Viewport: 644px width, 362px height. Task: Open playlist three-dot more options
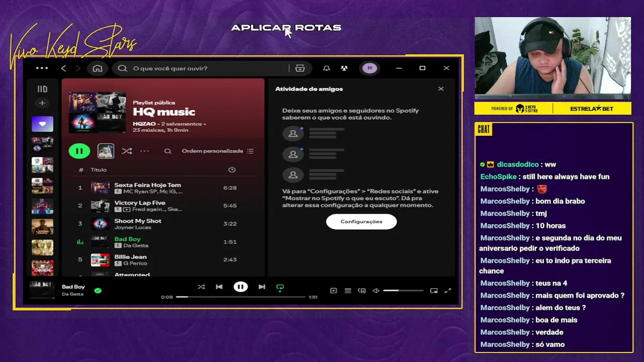click(144, 151)
